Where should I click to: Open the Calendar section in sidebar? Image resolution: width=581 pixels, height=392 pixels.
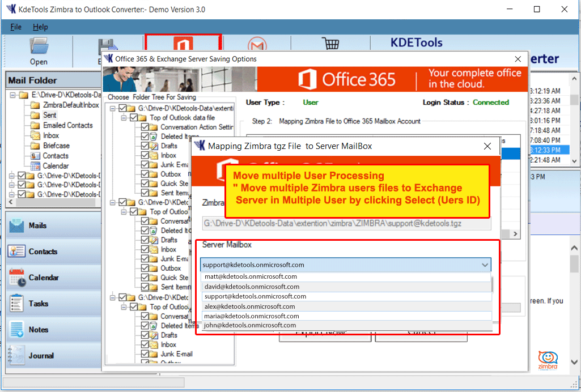(44, 278)
